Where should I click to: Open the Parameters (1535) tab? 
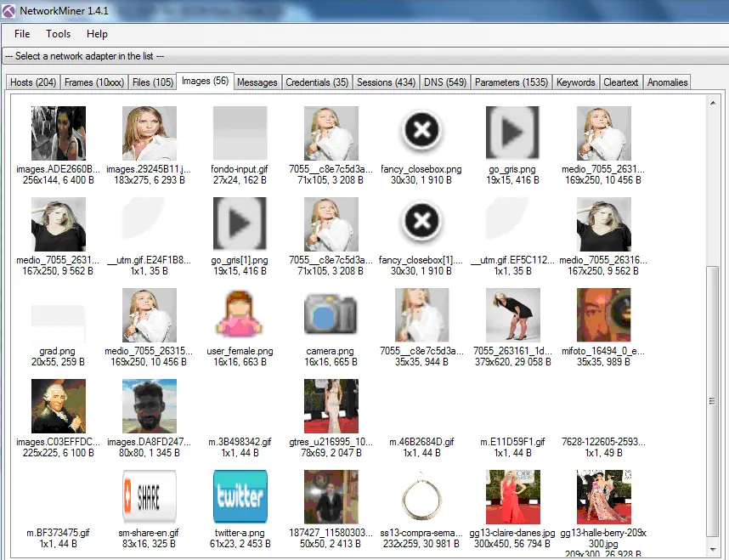(511, 82)
